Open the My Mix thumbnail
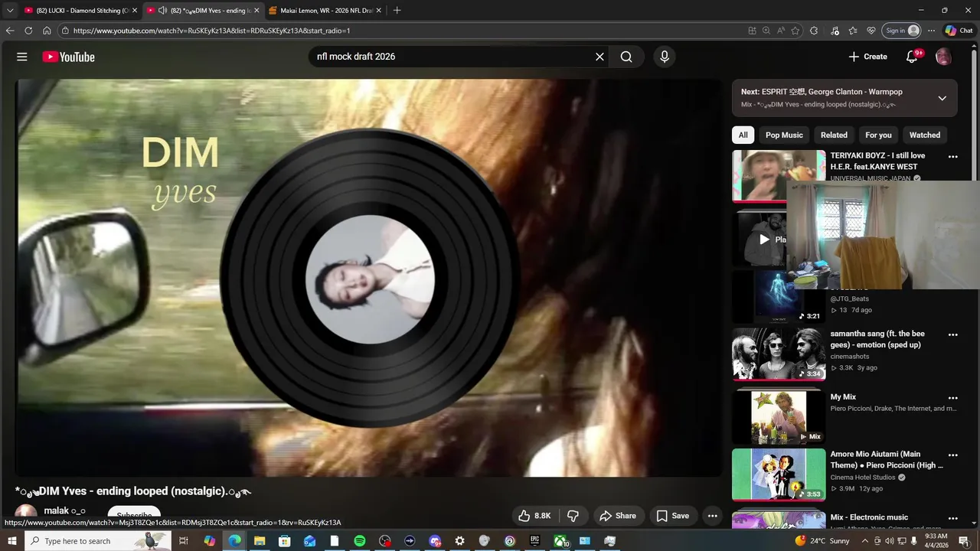 [779, 417]
